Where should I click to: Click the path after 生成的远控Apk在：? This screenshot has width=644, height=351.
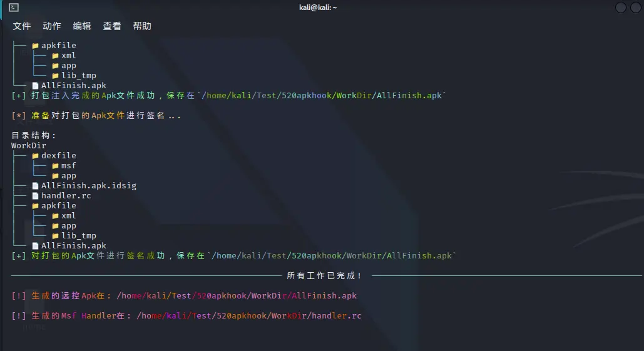(x=237, y=295)
